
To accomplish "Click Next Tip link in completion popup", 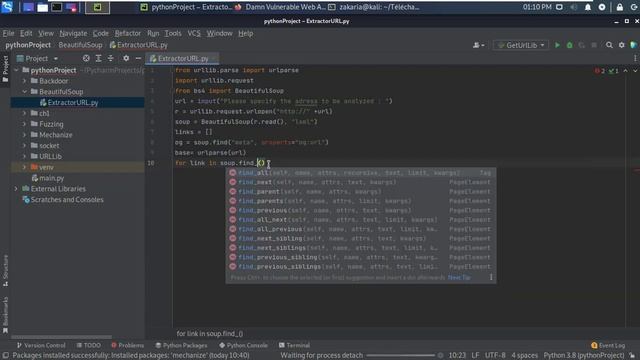I will pos(459,278).
